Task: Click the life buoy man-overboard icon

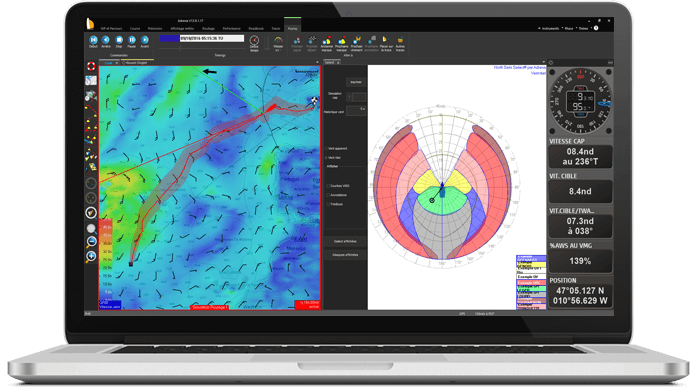Action: point(91,66)
